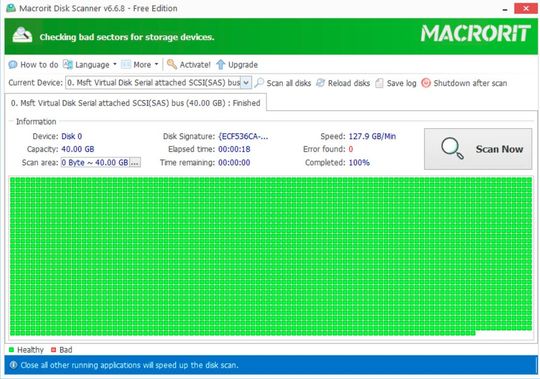Click the Reload disks refresh icon
This screenshot has height=379, width=540.
pos(321,83)
